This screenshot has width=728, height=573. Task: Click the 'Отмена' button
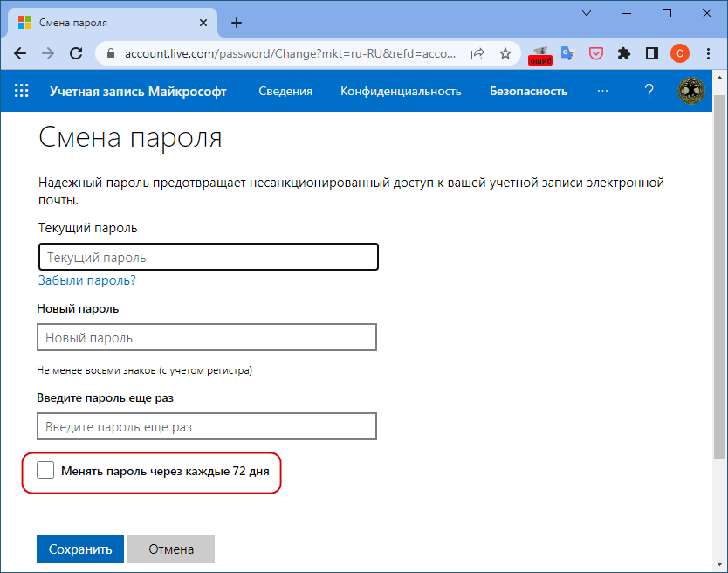point(171,549)
